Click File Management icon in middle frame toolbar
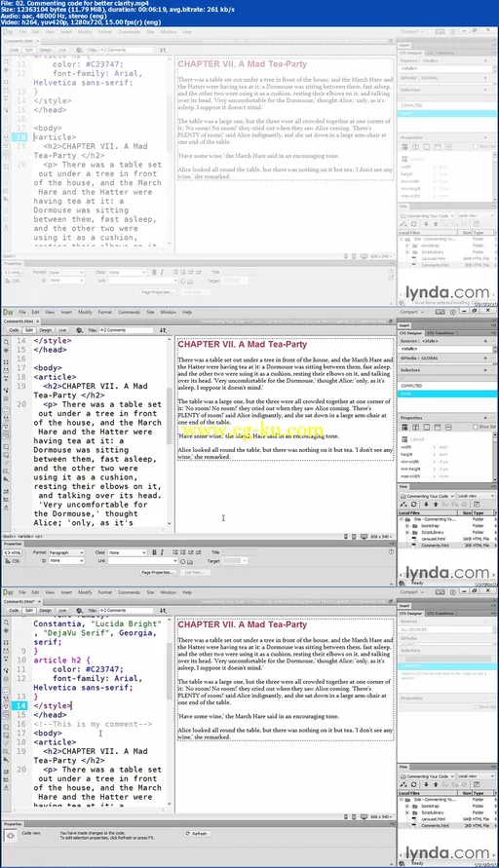 pos(163,330)
